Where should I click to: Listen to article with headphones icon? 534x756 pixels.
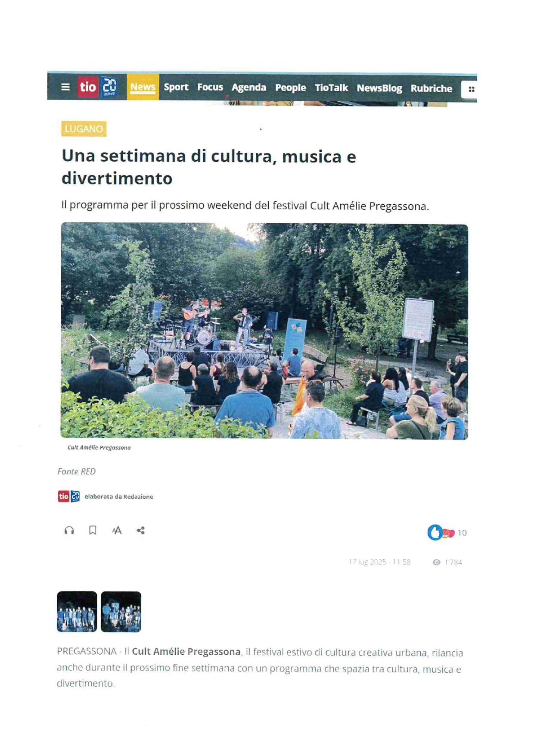(x=69, y=531)
